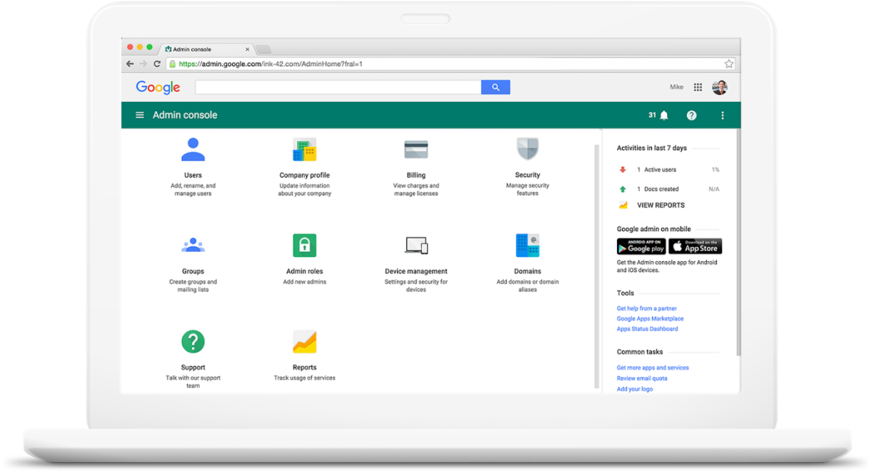Viewport: 870px width, 472px height.
Task: Open the Support question mark icon
Action: tap(193, 342)
